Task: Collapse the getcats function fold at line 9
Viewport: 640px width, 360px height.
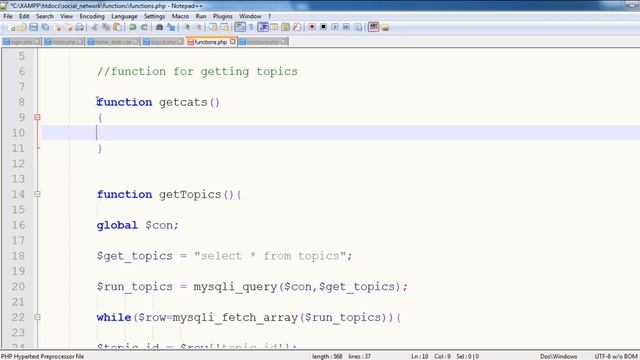Action: (x=37, y=118)
